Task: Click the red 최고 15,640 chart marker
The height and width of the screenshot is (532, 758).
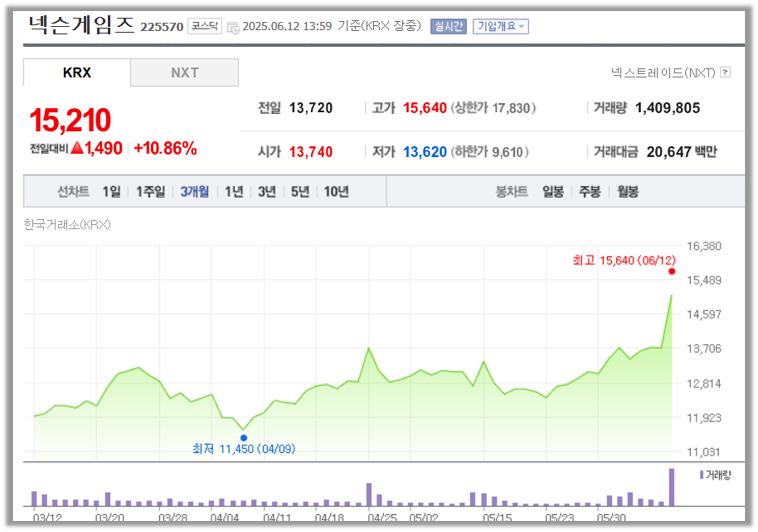Action: click(x=672, y=272)
